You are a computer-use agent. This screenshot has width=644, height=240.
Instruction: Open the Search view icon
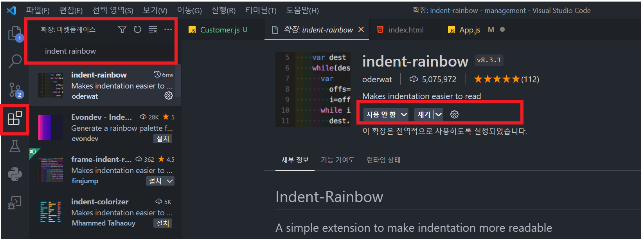[15, 61]
